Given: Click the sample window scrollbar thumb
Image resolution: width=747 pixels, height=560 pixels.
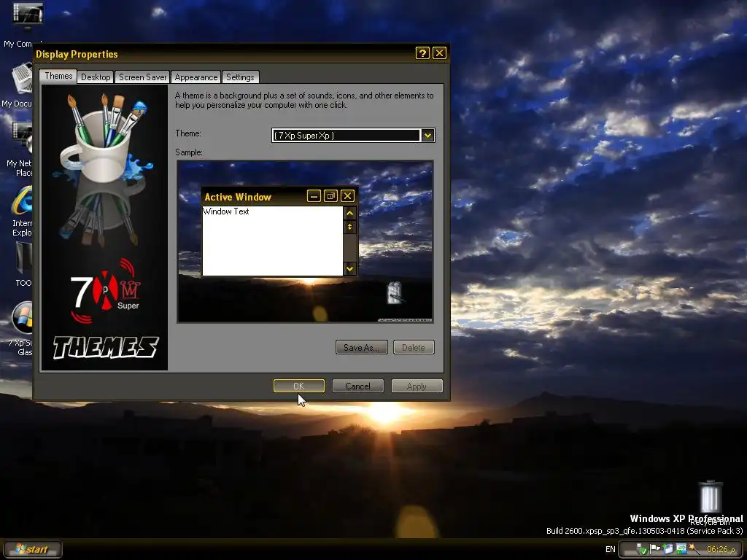Looking at the screenshot, I should coord(350,227).
